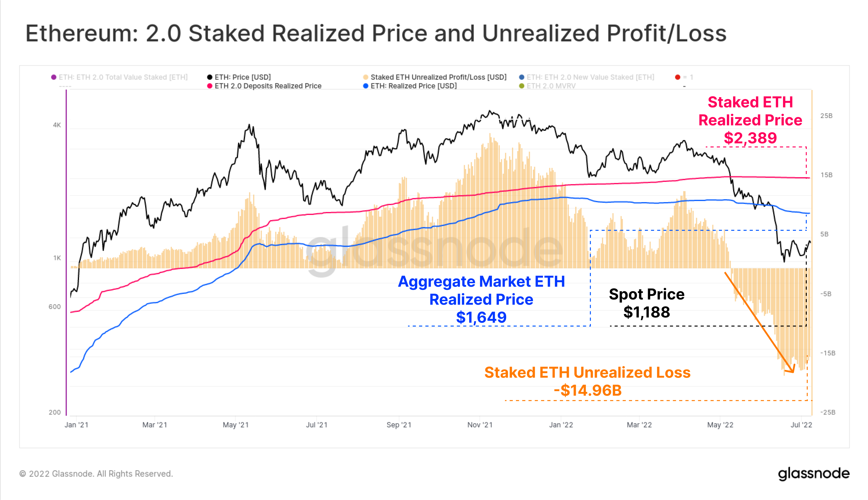
Task: Click the pink Deposits Realized Price legend dot
Action: (x=210, y=86)
